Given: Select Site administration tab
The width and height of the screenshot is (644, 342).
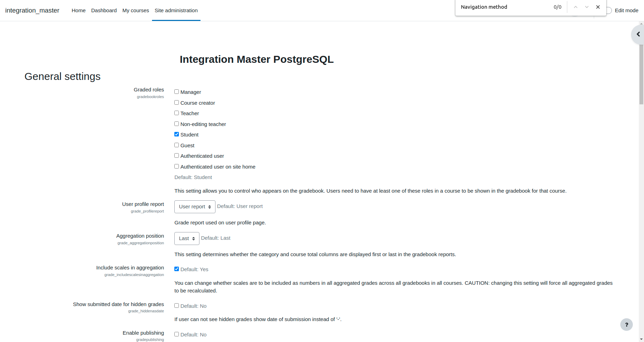Looking at the screenshot, I should [x=176, y=10].
